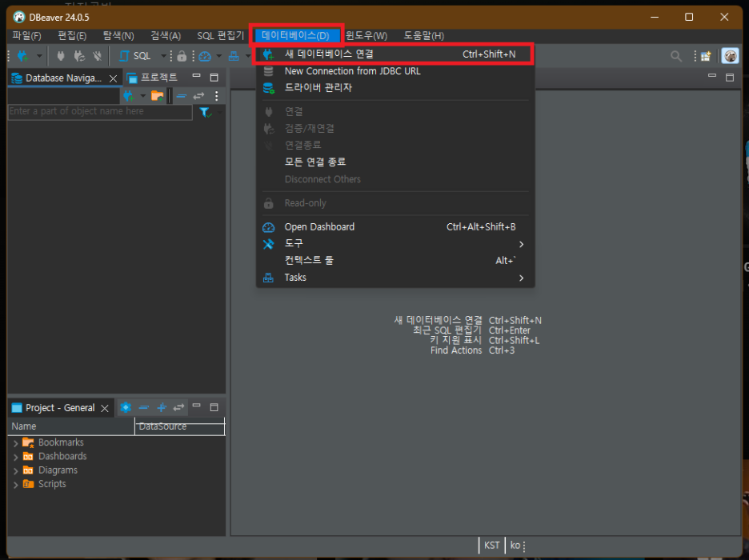Viewport: 749px width, 560px height.
Task: Open the Dashboard gauge icon in toolbar
Action: coord(205,56)
